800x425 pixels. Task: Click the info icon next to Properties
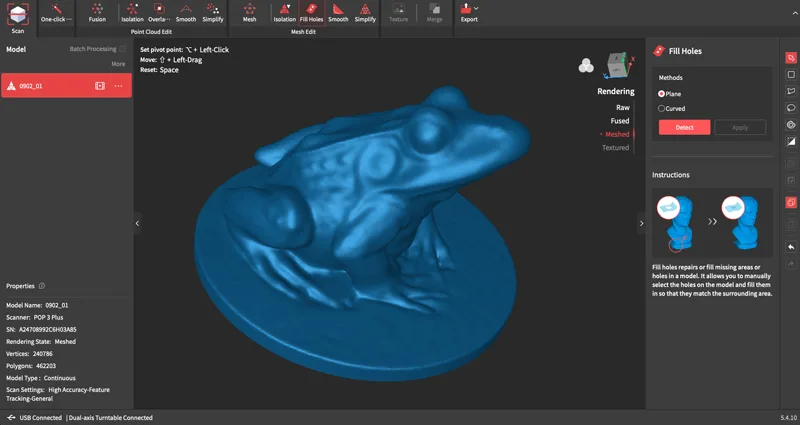tap(42, 286)
